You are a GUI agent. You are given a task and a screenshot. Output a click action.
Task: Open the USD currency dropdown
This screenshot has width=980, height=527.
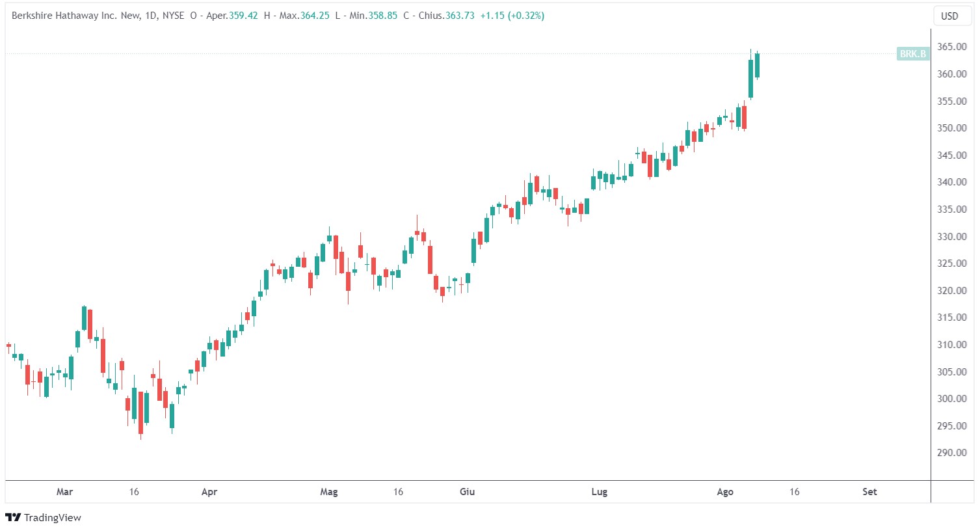pos(950,16)
